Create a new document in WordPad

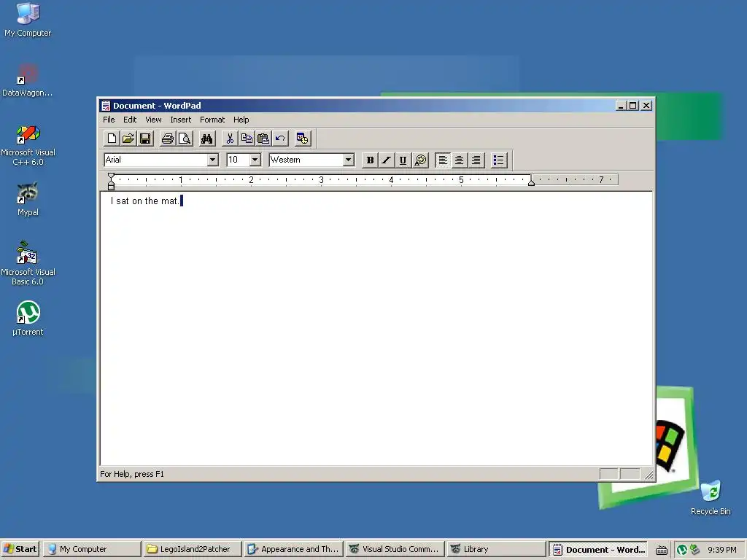click(112, 139)
